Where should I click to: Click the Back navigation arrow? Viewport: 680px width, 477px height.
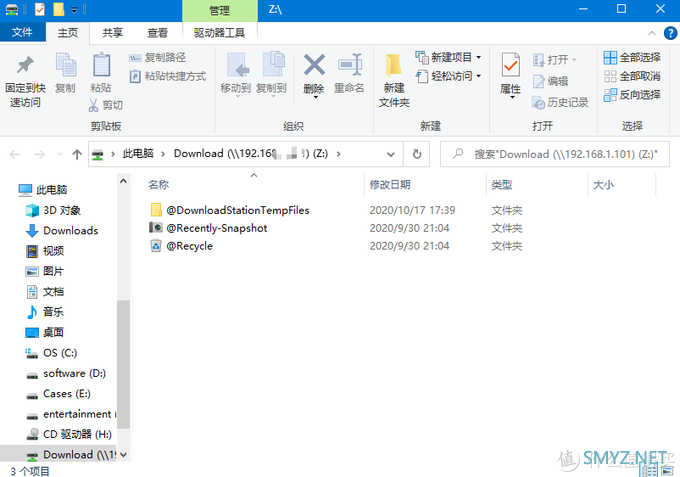click(15, 154)
